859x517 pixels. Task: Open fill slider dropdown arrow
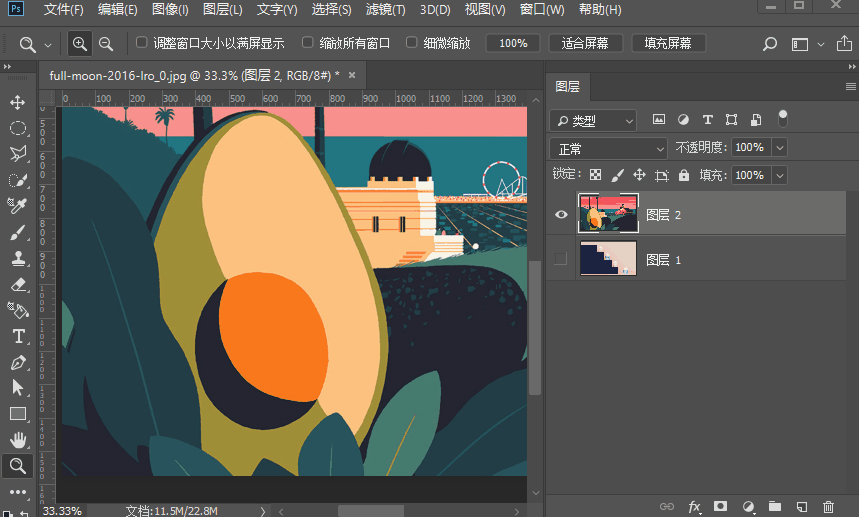[x=780, y=175]
